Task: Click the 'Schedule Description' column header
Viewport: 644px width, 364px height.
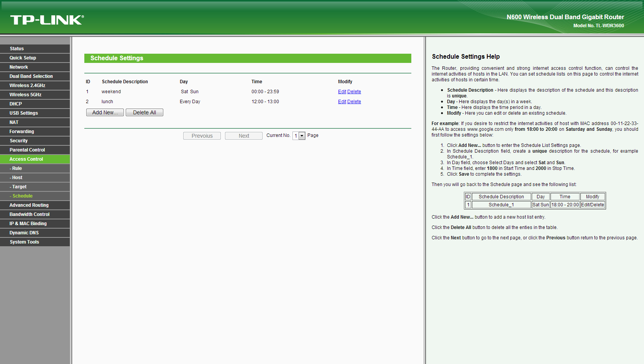Action: pyautogui.click(x=125, y=82)
